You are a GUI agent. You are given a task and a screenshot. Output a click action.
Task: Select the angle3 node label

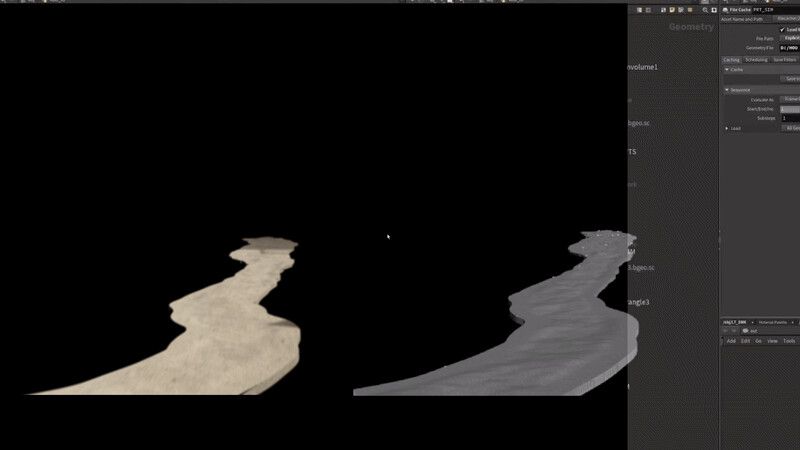639,303
